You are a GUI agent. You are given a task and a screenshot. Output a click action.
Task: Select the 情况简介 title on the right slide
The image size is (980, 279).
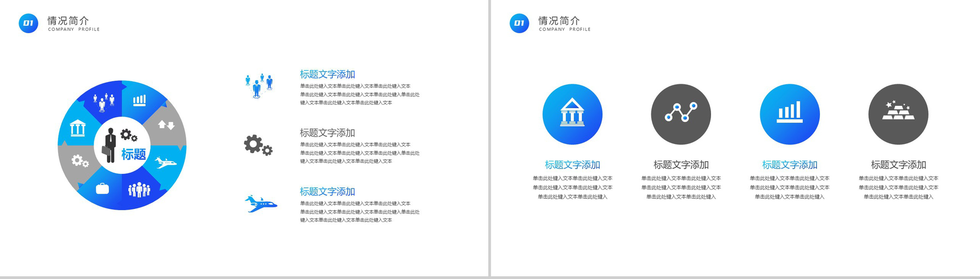tap(559, 20)
